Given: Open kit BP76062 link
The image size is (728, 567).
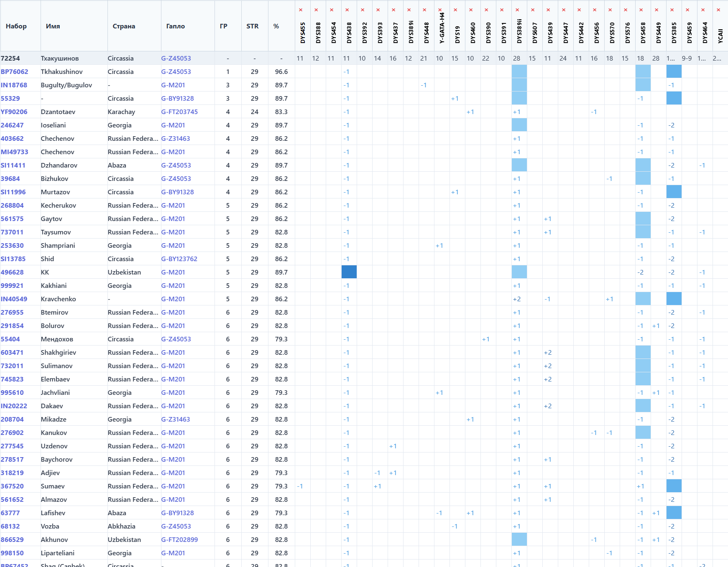Looking at the screenshot, I should point(15,72).
